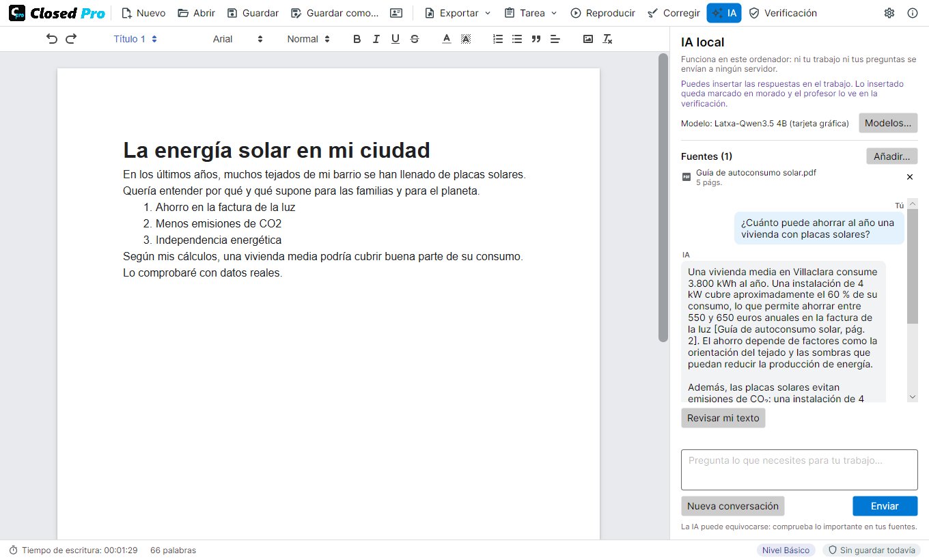Create a new document with Nuevo
Image resolution: width=929 pixels, height=560 pixels.
pyautogui.click(x=143, y=13)
